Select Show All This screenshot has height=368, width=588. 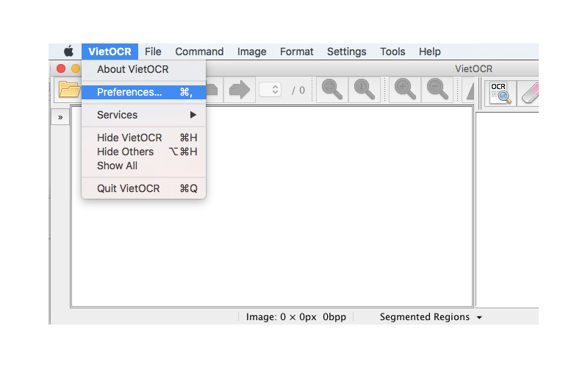pos(143,166)
